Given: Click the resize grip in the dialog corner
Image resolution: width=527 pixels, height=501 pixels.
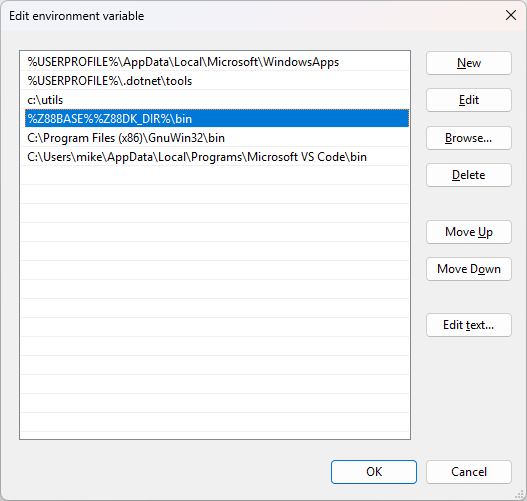Looking at the screenshot, I should [520, 494].
